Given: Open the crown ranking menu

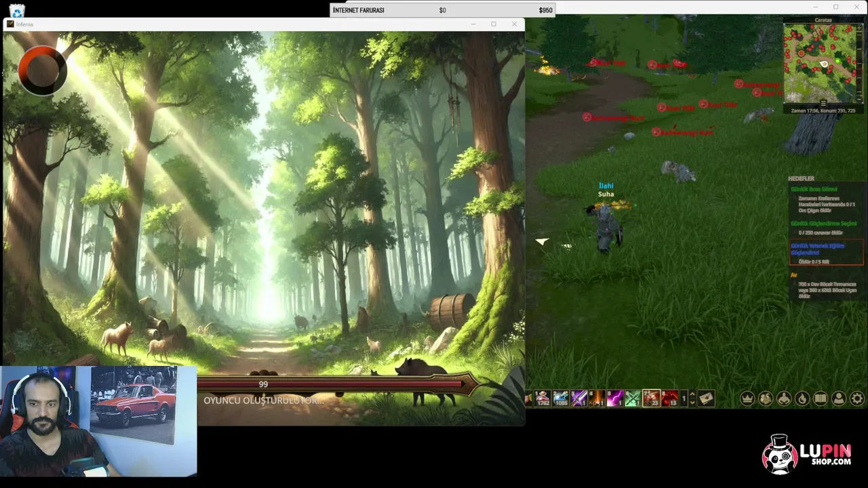Looking at the screenshot, I should (747, 399).
